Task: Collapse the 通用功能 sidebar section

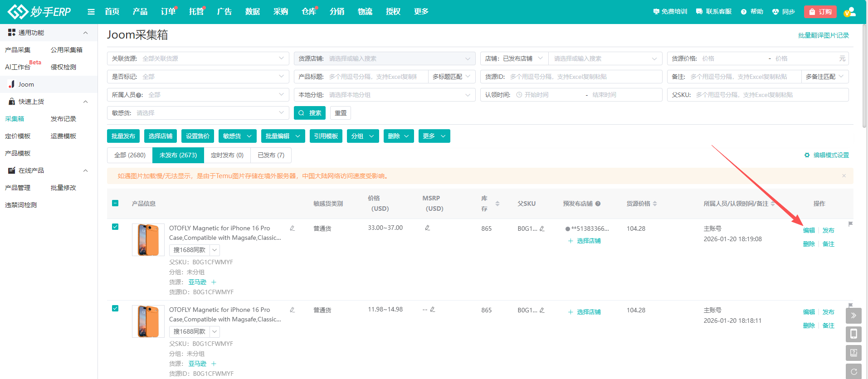Action: [85, 33]
